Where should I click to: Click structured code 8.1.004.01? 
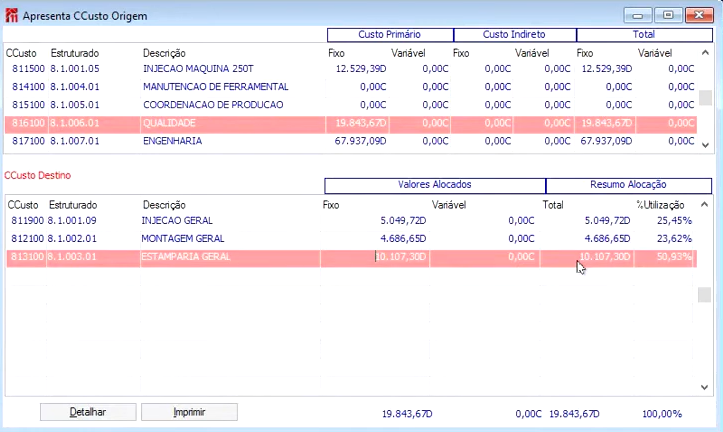click(x=75, y=87)
